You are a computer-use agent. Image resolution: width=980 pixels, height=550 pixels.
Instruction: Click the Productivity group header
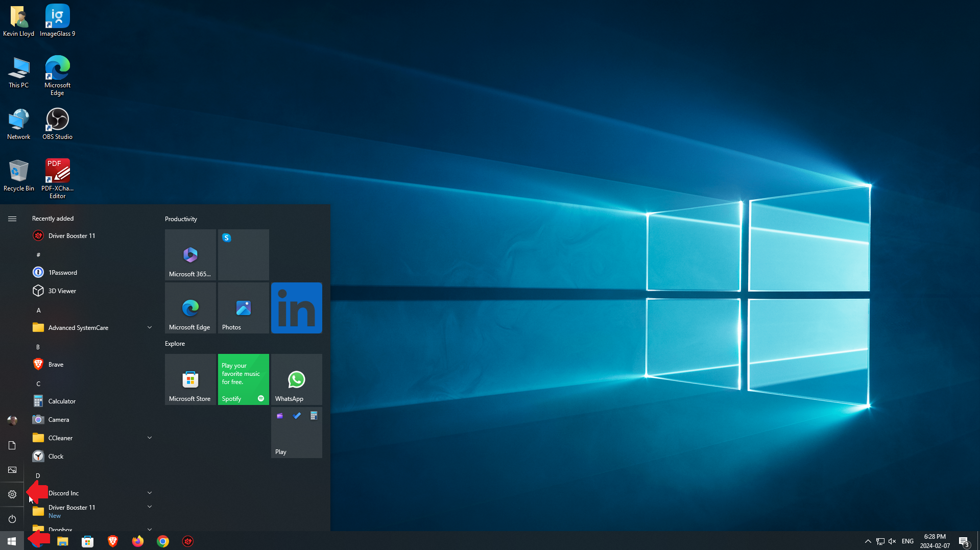pyautogui.click(x=181, y=219)
